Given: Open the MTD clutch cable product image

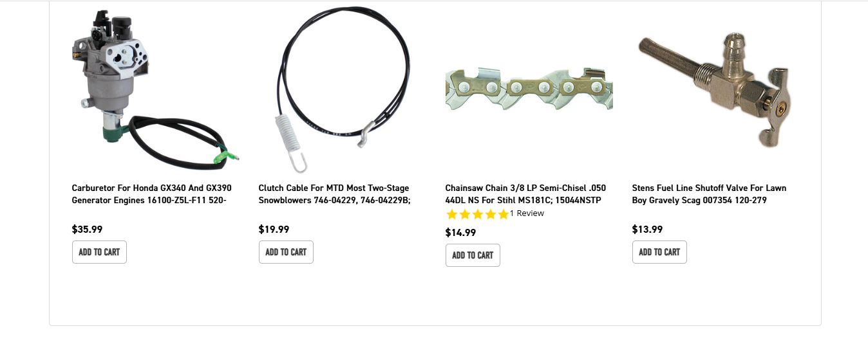Looking at the screenshot, I should pyautogui.click(x=341, y=90).
